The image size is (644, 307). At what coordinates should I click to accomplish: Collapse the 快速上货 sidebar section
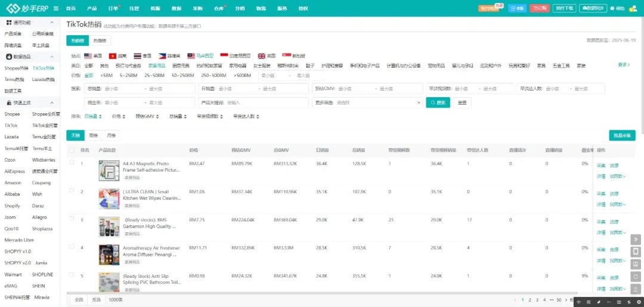point(52,103)
